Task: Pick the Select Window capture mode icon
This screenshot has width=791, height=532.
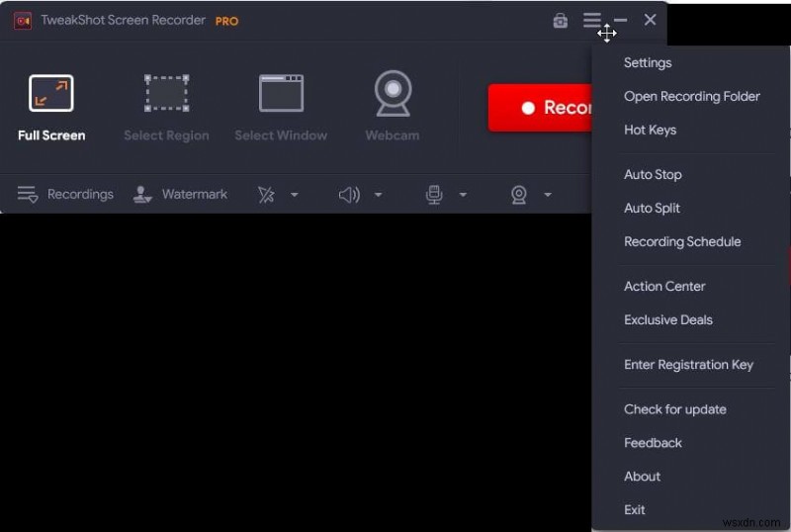Action: 281,93
